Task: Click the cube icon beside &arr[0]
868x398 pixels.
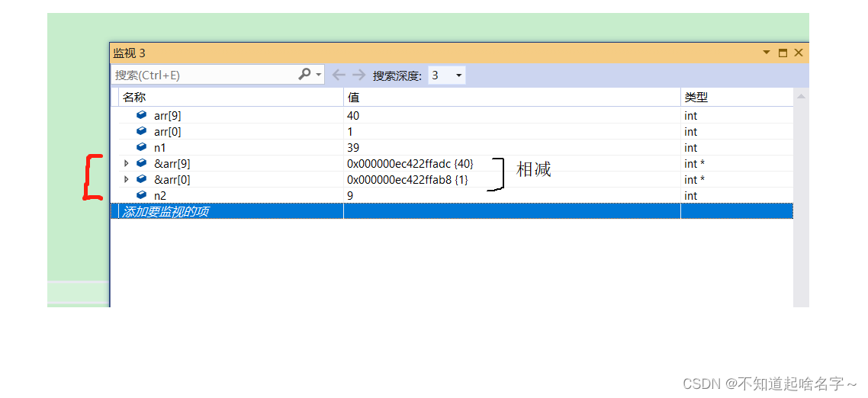Action: point(142,179)
